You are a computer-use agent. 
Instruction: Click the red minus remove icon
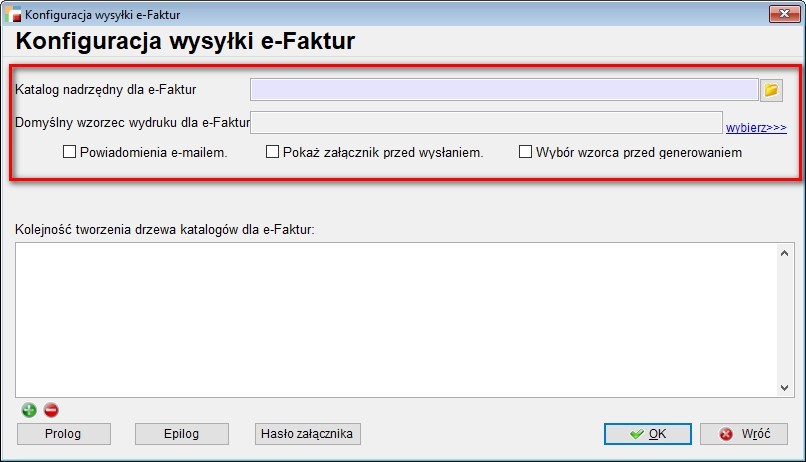(51, 410)
